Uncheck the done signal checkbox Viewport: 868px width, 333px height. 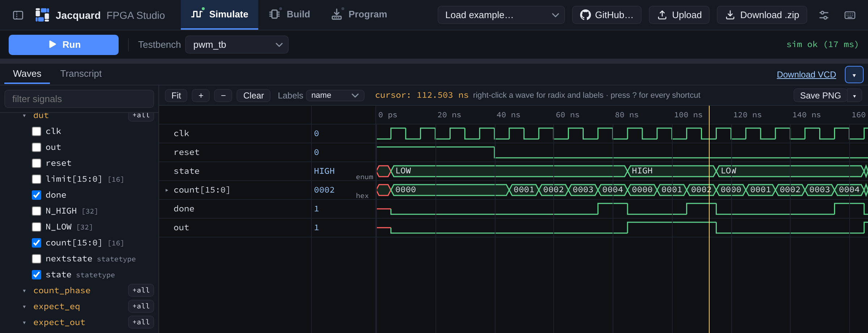37,195
